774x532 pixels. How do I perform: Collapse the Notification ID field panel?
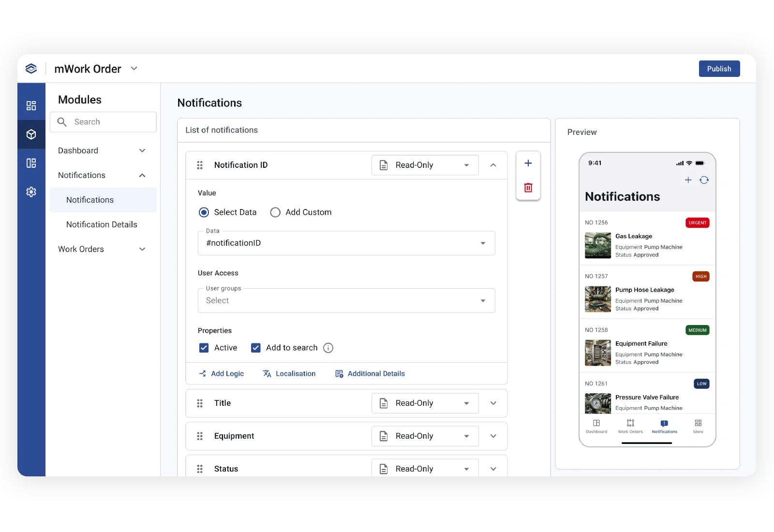click(x=493, y=165)
